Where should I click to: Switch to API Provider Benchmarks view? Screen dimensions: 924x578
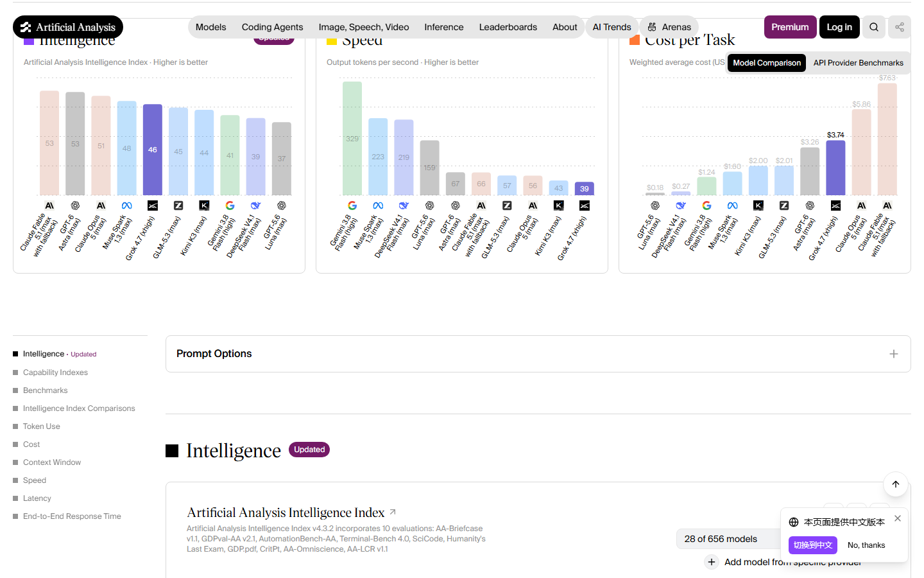pos(859,63)
